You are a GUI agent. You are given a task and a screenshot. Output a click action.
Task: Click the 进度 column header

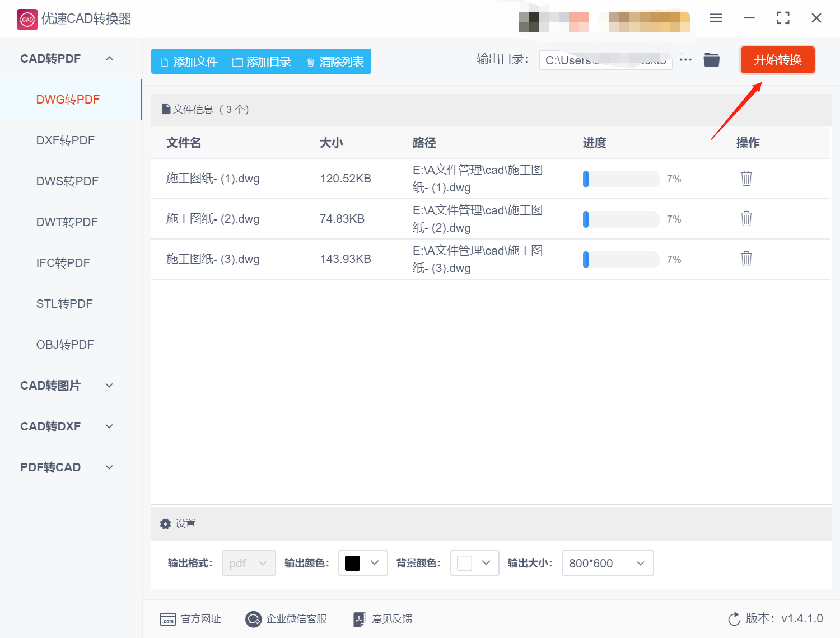click(x=594, y=143)
